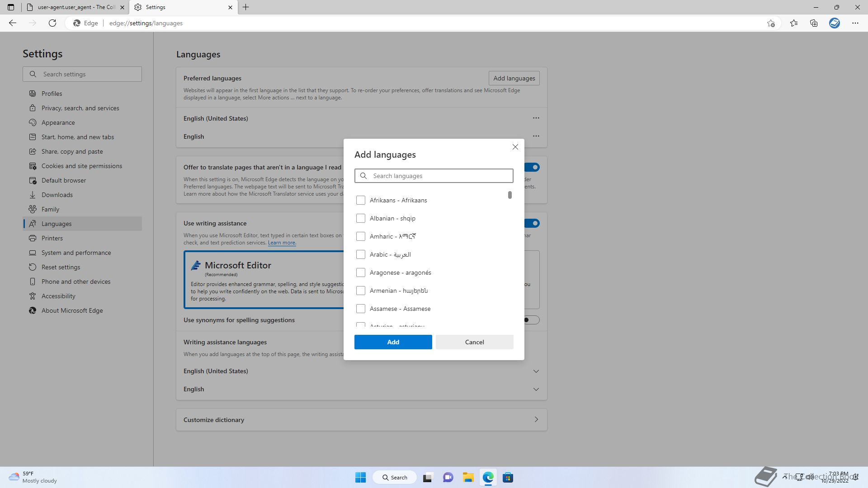Check the Aragonese - aragonés checkbox

coord(360,272)
